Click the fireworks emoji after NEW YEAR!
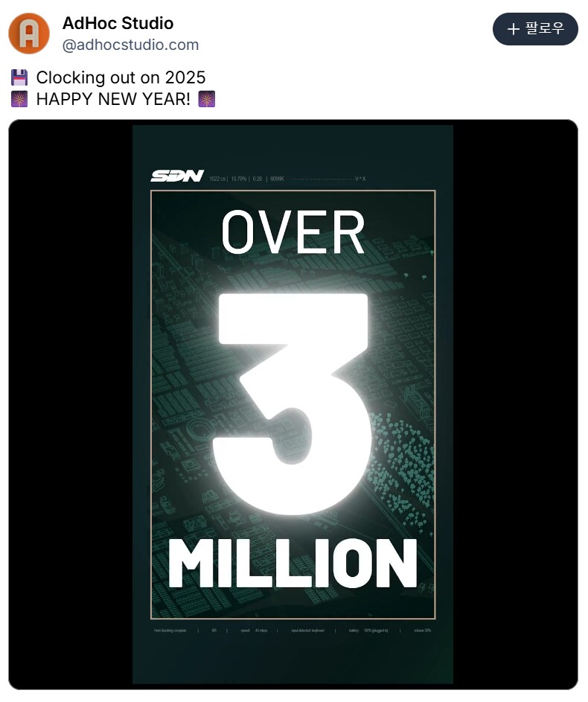The height and width of the screenshot is (702, 588). [208, 99]
